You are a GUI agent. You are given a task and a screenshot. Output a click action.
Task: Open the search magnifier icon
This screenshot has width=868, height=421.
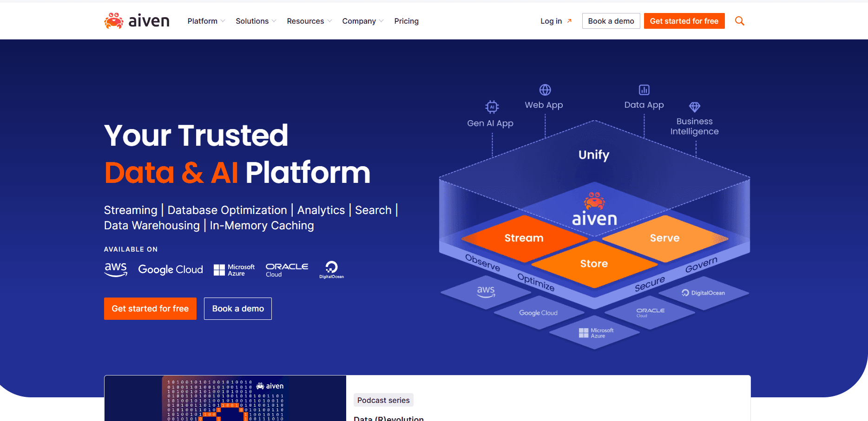(740, 21)
